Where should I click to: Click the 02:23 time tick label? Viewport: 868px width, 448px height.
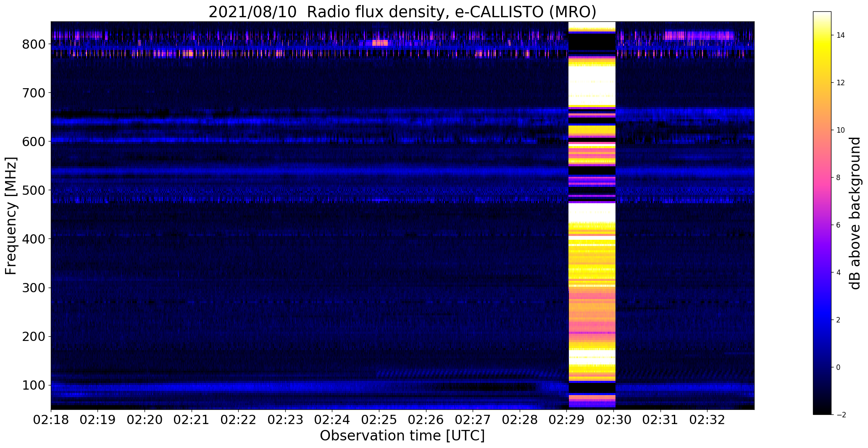(286, 420)
